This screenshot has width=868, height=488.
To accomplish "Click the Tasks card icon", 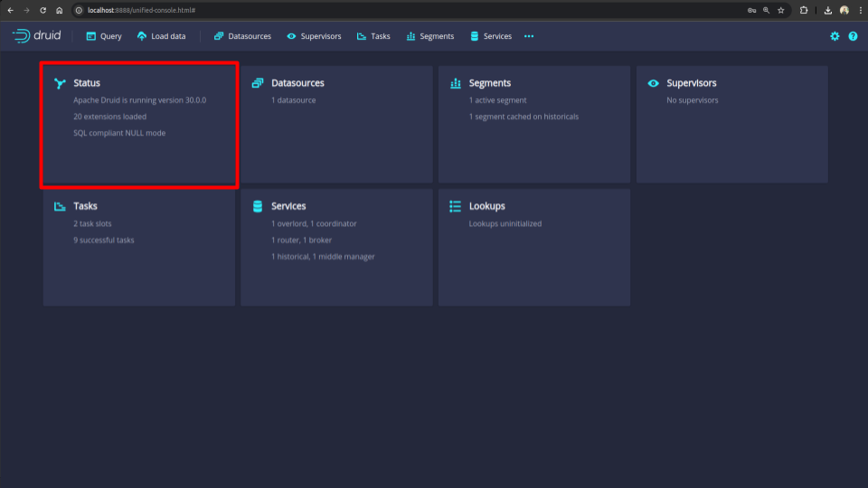I will (x=60, y=206).
